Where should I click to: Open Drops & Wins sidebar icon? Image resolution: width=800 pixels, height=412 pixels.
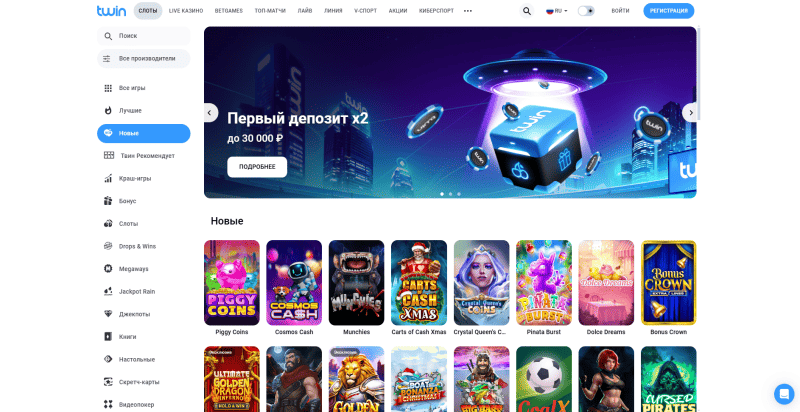click(108, 246)
